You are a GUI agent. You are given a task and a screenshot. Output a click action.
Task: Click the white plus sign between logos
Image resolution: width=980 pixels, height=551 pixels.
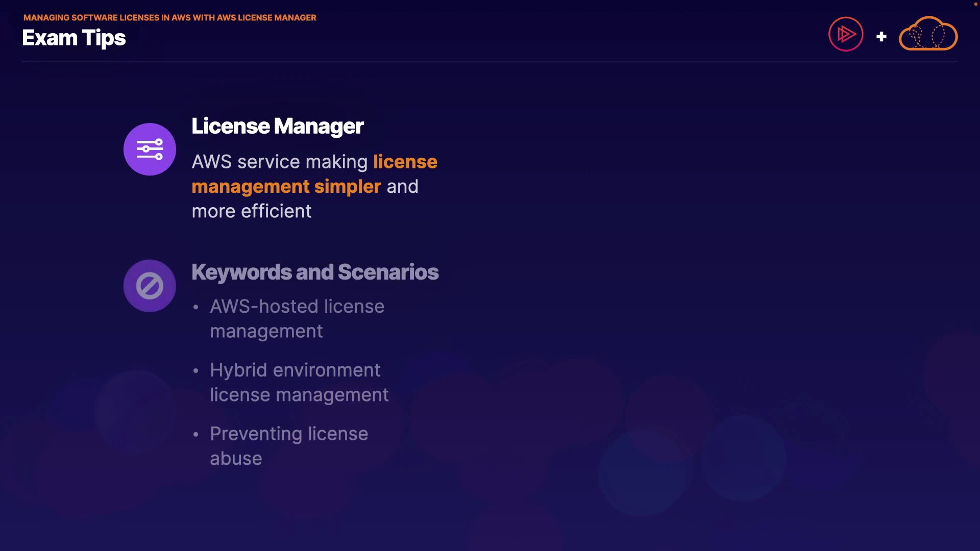pyautogui.click(x=881, y=37)
